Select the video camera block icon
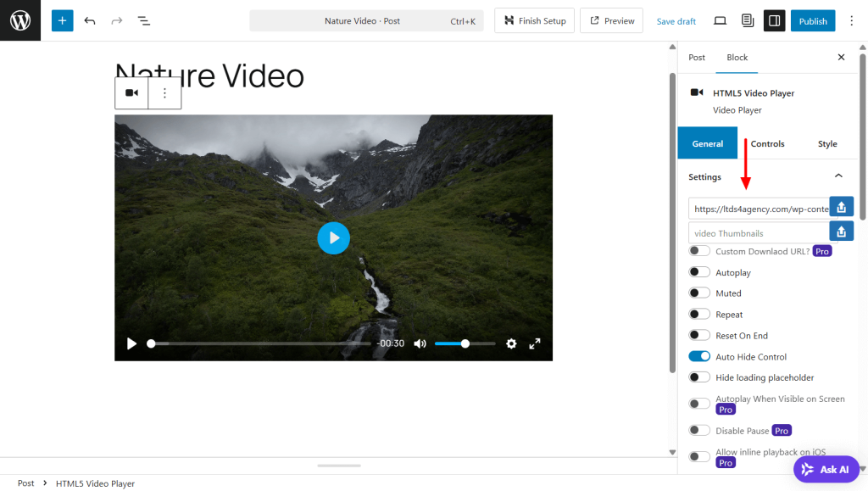This screenshot has width=868, height=491. [x=131, y=92]
